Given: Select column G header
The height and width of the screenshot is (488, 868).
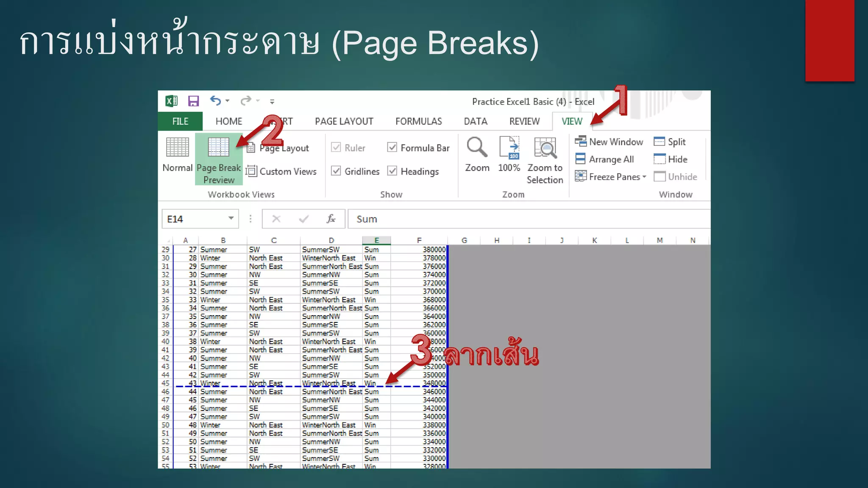Looking at the screenshot, I should (x=465, y=240).
